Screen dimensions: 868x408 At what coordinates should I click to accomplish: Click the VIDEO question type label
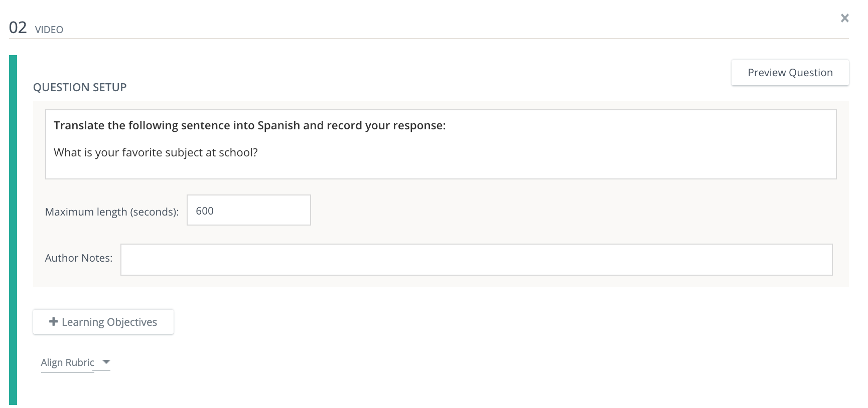49,30
